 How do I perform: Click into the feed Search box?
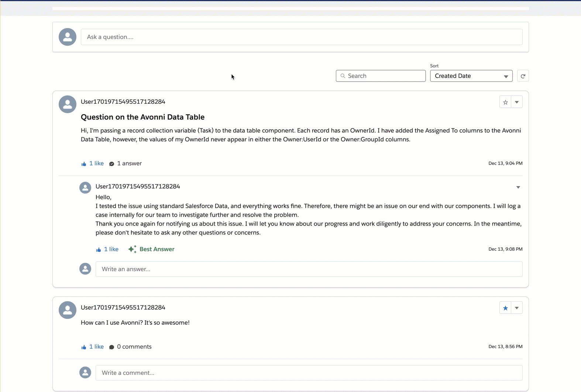point(384,76)
